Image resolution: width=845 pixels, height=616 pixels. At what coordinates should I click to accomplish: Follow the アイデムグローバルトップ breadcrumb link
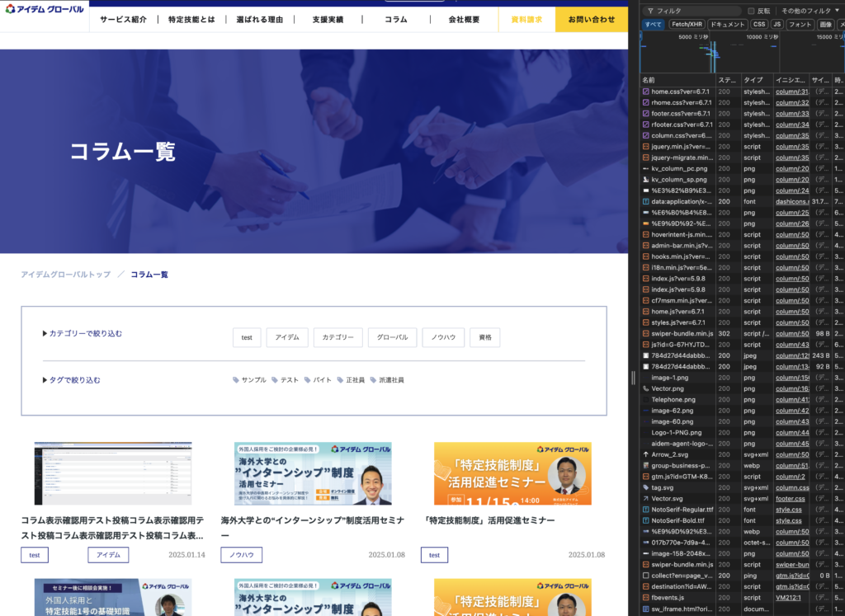pos(66,275)
